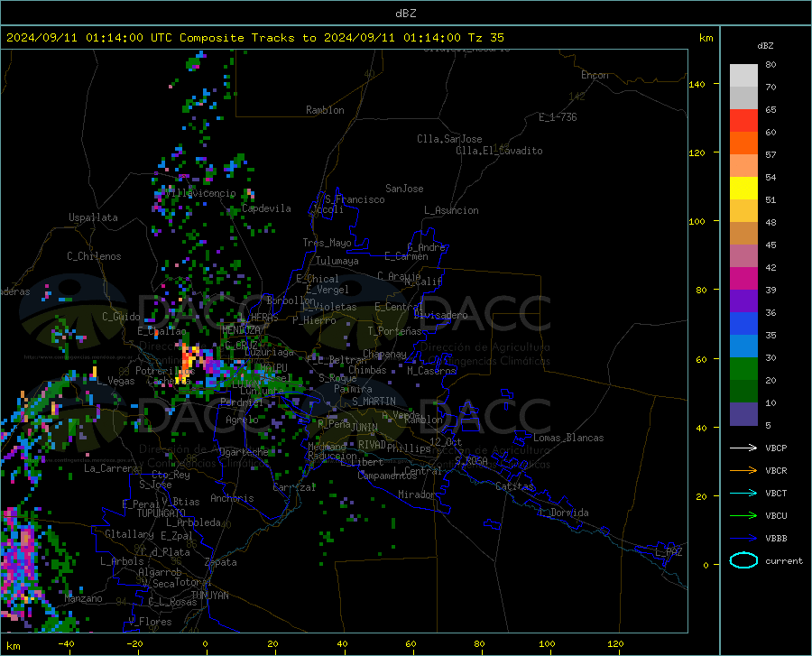Click the 'Zapata' map label
This screenshot has height=656, width=812.
tap(221, 562)
